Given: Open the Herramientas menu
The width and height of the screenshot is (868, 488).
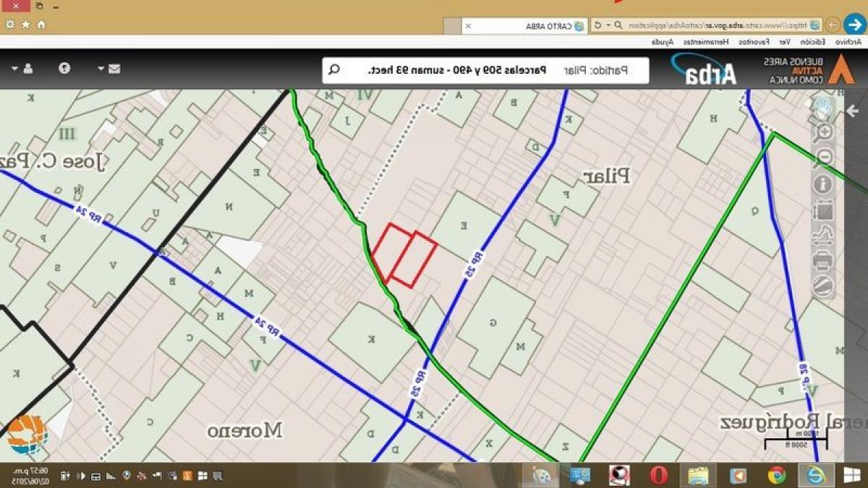Looking at the screenshot, I should click(x=705, y=43).
